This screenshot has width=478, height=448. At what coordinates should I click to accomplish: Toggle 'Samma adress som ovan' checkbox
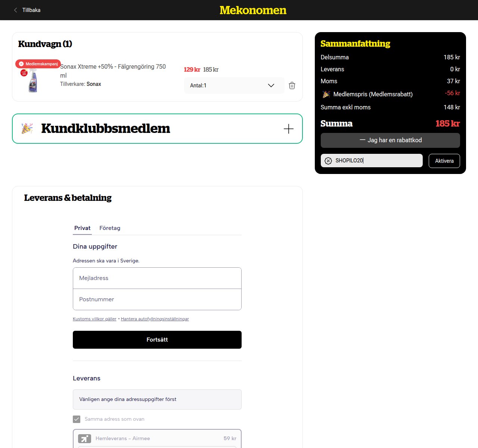(77, 419)
